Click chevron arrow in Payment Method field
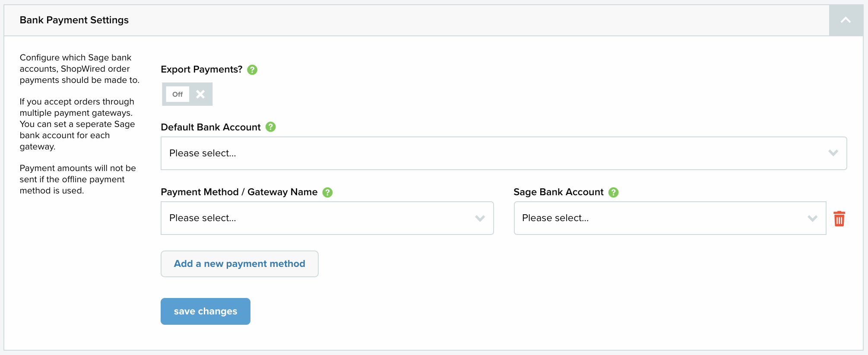Image resolution: width=868 pixels, height=355 pixels. tap(480, 219)
